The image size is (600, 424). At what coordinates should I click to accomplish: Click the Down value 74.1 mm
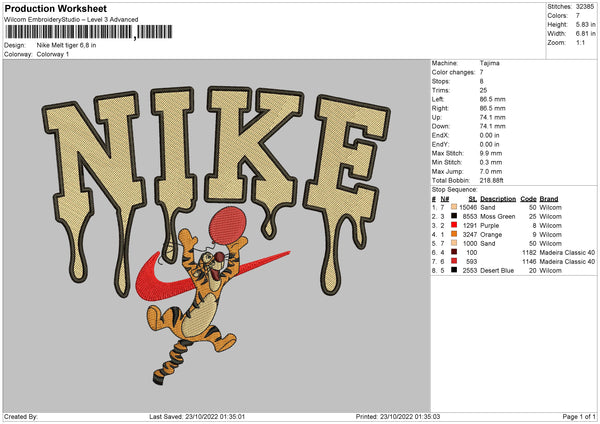[492, 126]
